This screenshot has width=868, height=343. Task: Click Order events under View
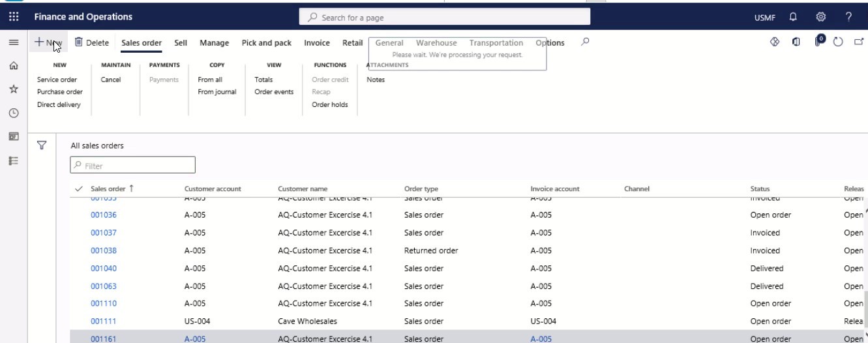click(274, 92)
